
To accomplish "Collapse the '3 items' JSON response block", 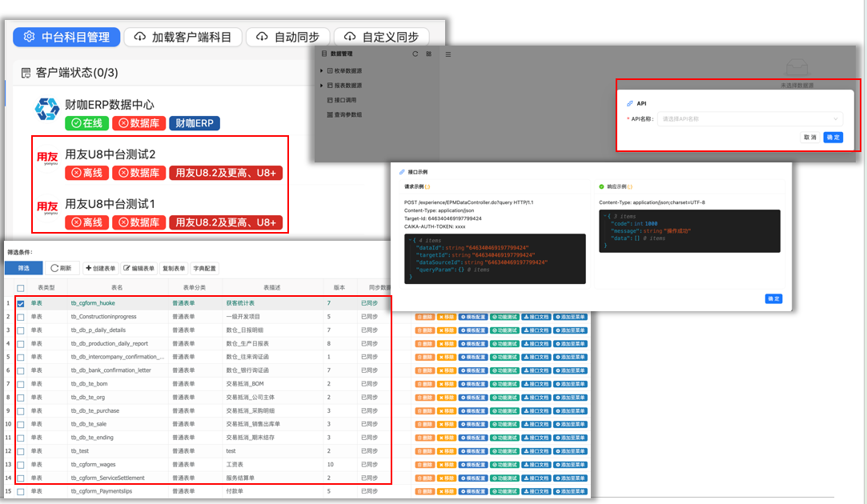I will click(604, 216).
